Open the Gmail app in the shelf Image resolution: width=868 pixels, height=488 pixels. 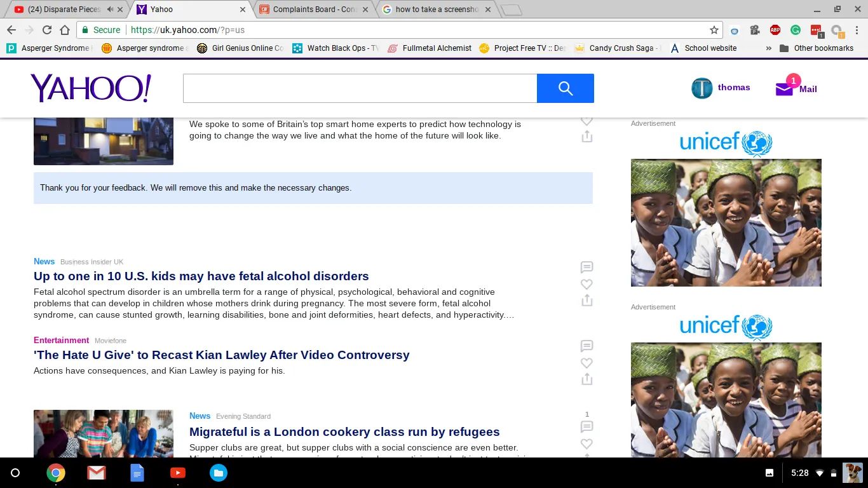(x=97, y=473)
